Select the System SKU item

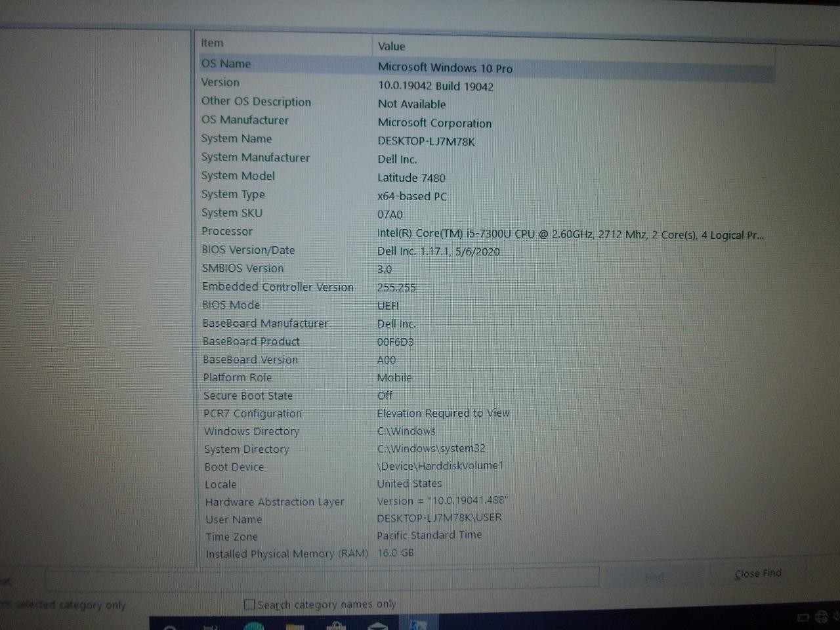[x=232, y=213]
